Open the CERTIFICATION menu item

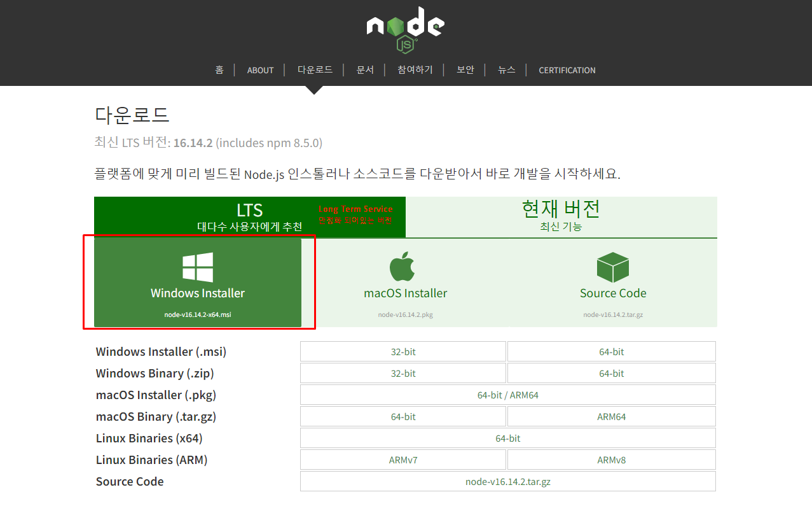(x=567, y=70)
